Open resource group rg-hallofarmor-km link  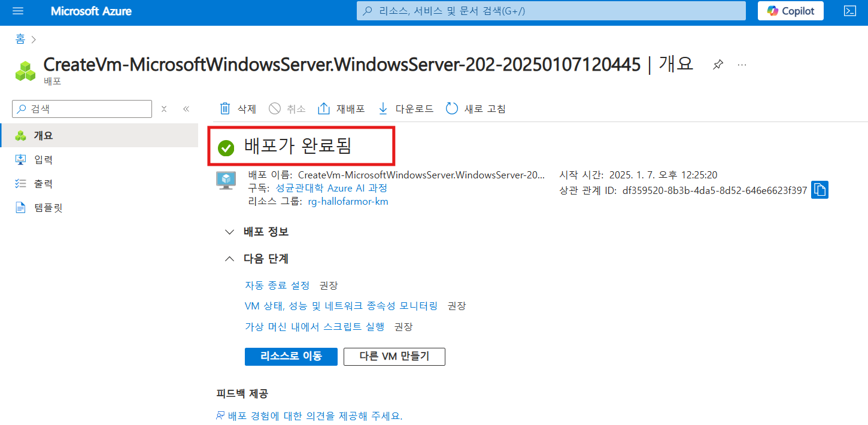(348, 202)
